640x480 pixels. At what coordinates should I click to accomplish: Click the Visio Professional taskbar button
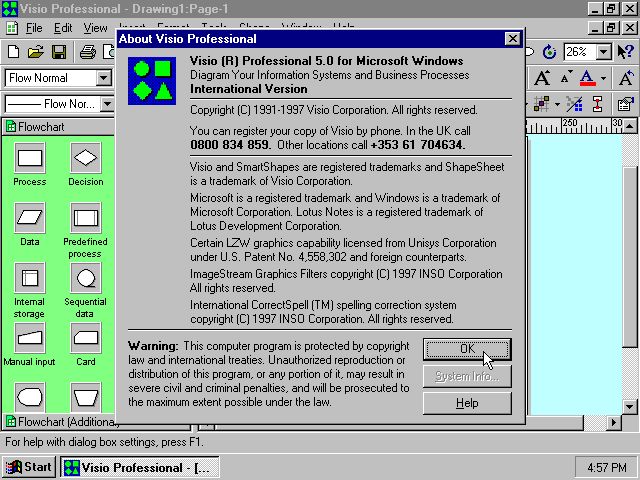coord(140,467)
